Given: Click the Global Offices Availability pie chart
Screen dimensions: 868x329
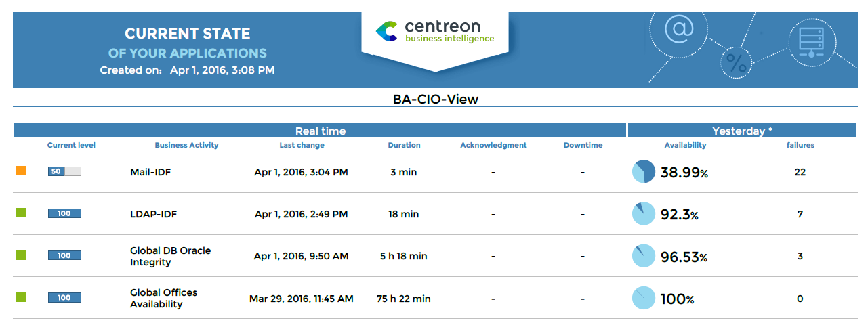Looking at the screenshot, I should click(644, 299).
